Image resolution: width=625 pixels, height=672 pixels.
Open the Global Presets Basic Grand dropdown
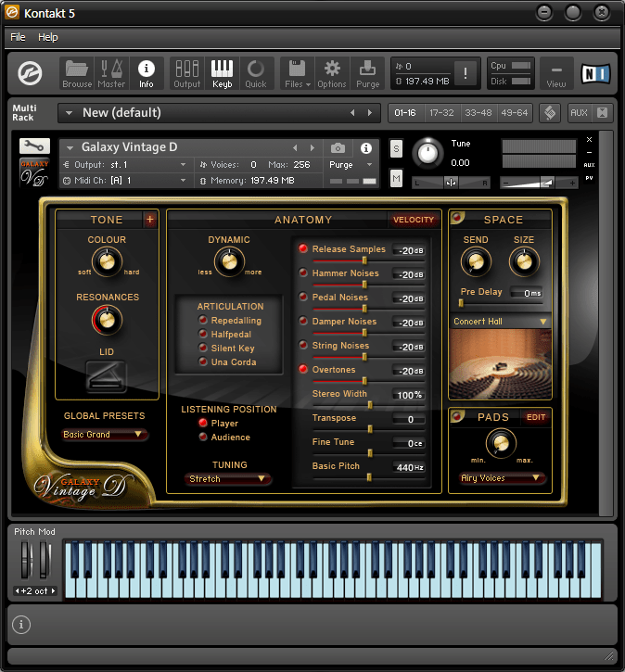[x=104, y=434]
